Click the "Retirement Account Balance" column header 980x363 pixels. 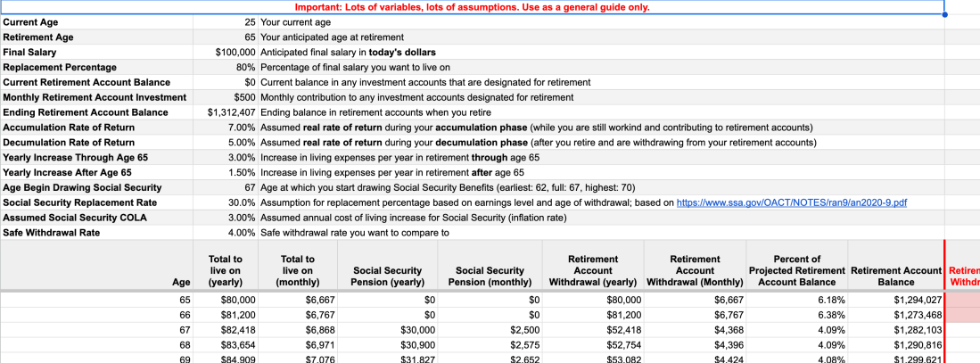point(896,276)
